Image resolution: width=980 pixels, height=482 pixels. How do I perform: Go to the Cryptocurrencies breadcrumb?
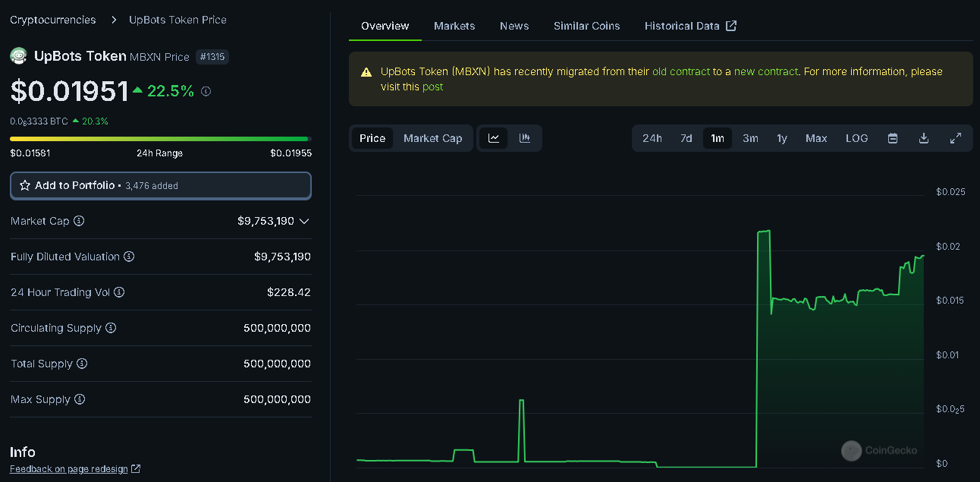point(53,20)
